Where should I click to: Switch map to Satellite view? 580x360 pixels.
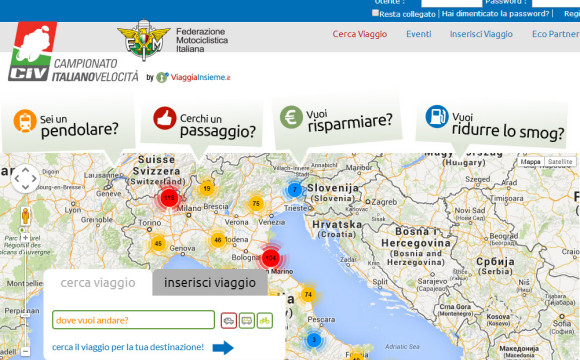point(560,162)
